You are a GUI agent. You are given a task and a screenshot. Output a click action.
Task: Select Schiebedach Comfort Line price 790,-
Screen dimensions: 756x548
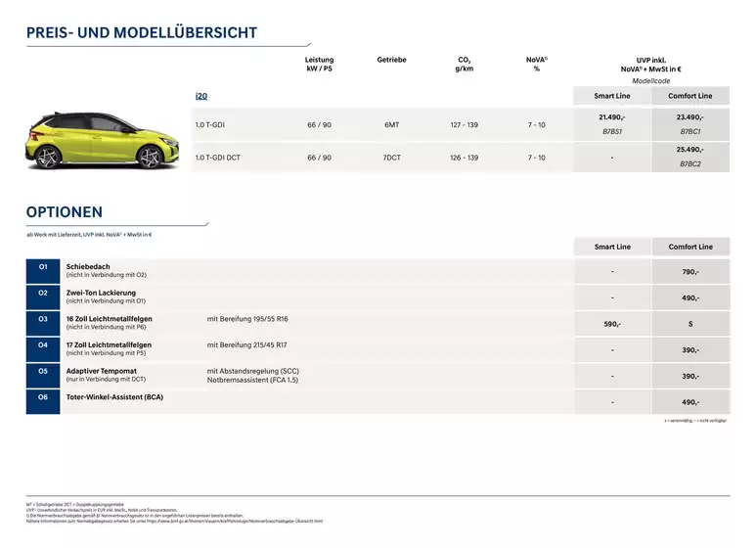click(x=689, y=272)
